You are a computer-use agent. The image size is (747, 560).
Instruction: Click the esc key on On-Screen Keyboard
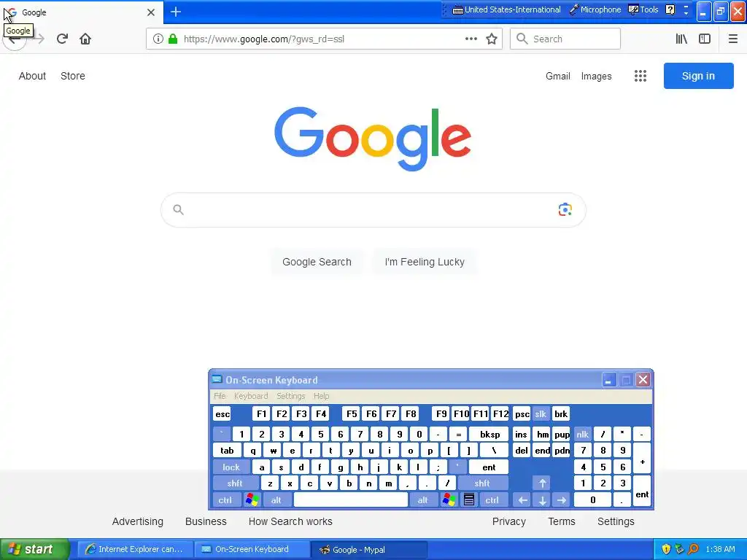click(x=222, y=414)
